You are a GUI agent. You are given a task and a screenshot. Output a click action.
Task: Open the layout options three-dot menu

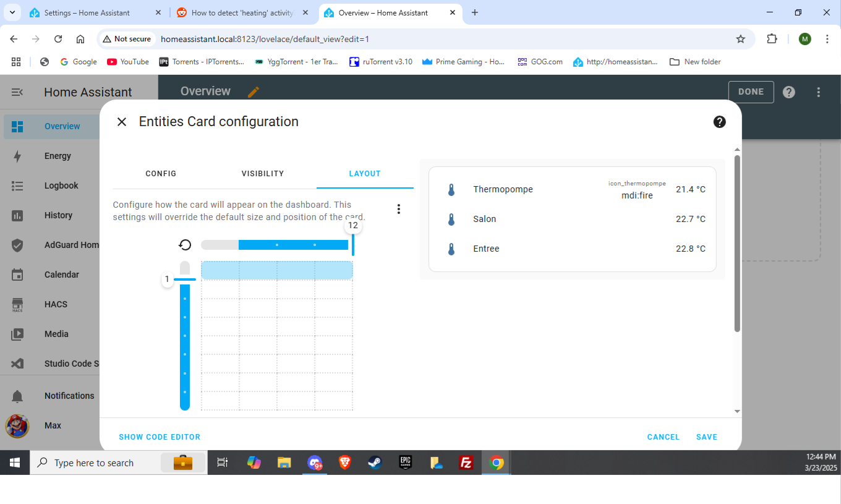[399, 209]
